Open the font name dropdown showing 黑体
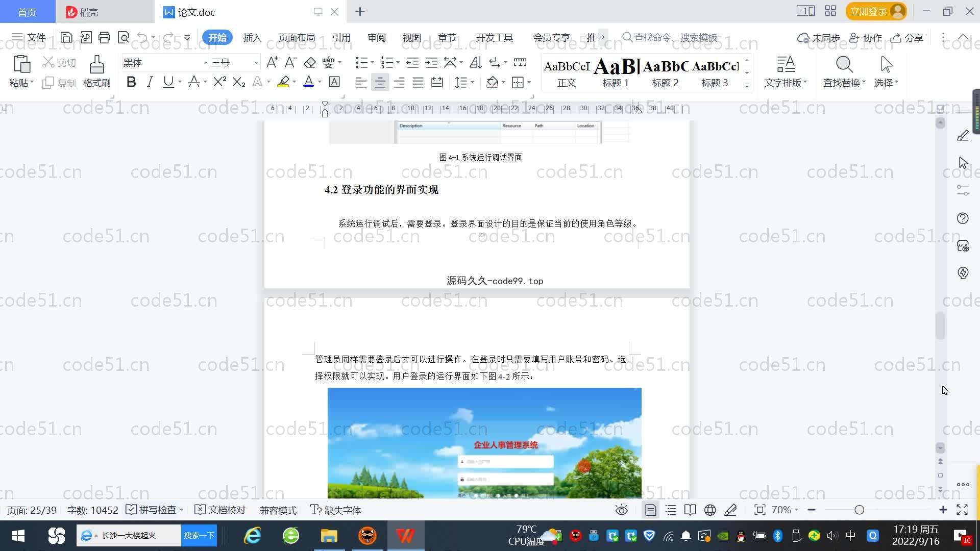The width and height of the screenshot is (980, 551). click(206, 63)
